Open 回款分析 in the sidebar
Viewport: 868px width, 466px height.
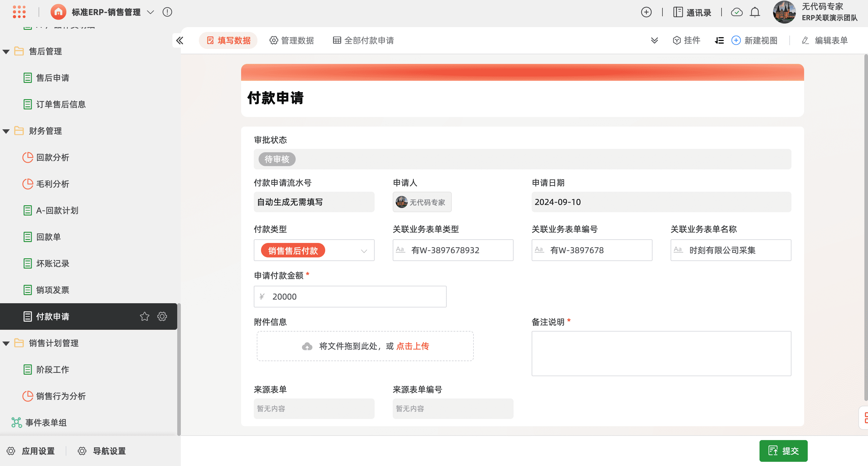point(52,157)
